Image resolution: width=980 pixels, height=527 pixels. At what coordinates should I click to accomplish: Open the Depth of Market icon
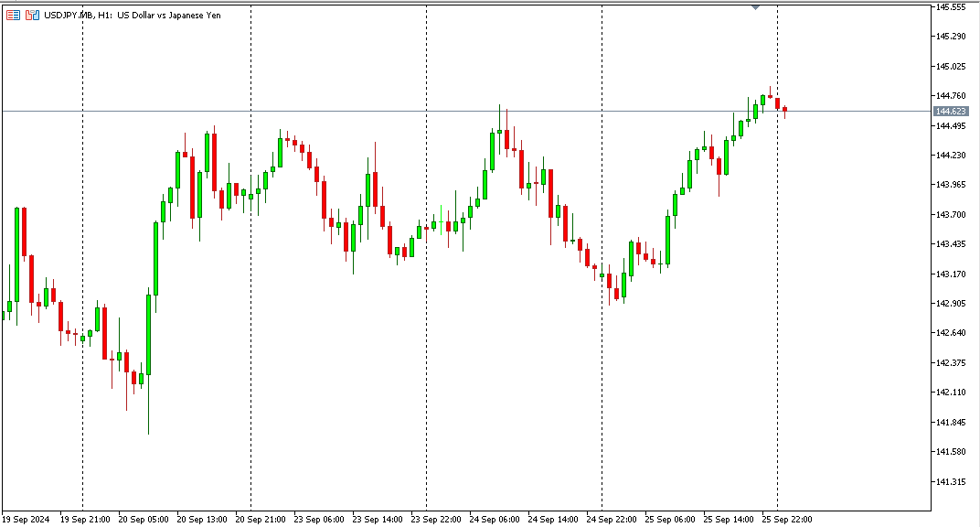pyautogui.click(x=13, y=15)
